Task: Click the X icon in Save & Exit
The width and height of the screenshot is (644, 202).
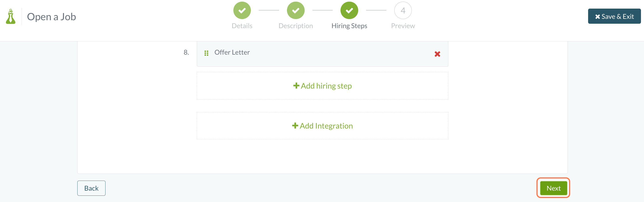Action: [597, 17]
